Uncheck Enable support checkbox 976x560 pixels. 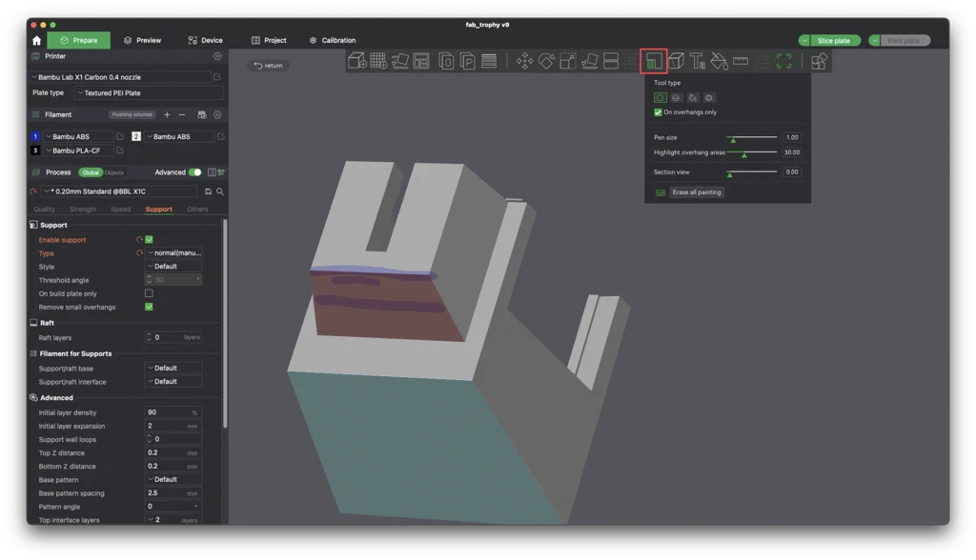(149, 240)
